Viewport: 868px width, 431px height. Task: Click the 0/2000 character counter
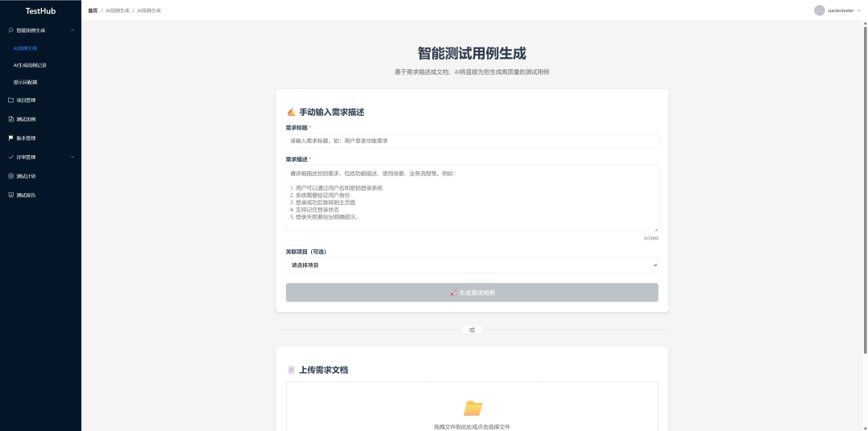click(651, 238)
